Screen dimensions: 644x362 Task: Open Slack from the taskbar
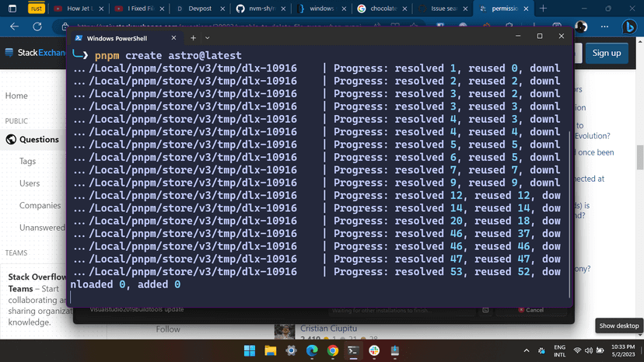pos(375,350)
